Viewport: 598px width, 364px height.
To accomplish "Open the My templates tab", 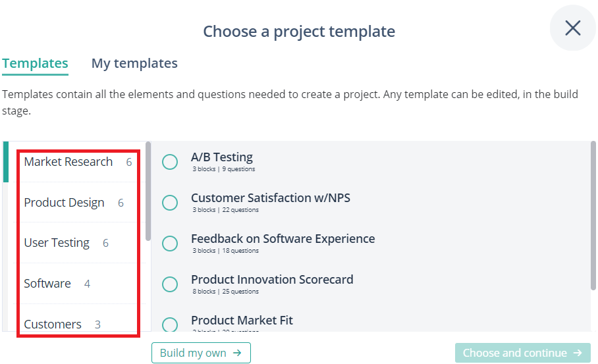I will click(134, 63).
